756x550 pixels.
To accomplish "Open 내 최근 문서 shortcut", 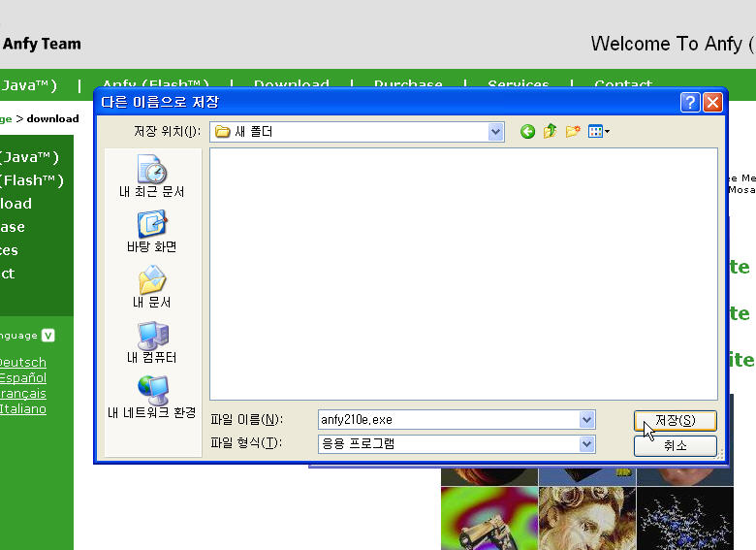I will 152,177.
